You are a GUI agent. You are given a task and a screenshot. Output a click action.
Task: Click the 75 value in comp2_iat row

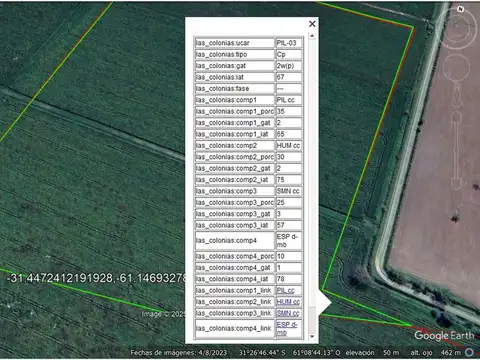(x=289, y=180)
